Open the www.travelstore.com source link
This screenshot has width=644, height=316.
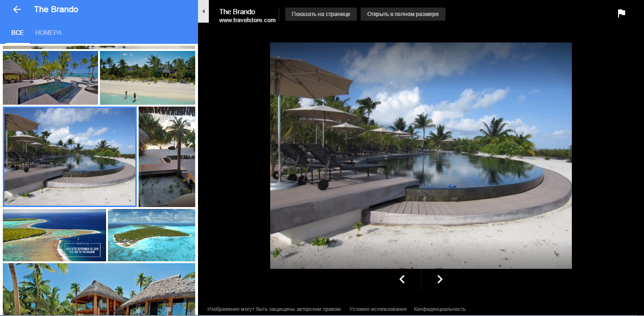248,20
